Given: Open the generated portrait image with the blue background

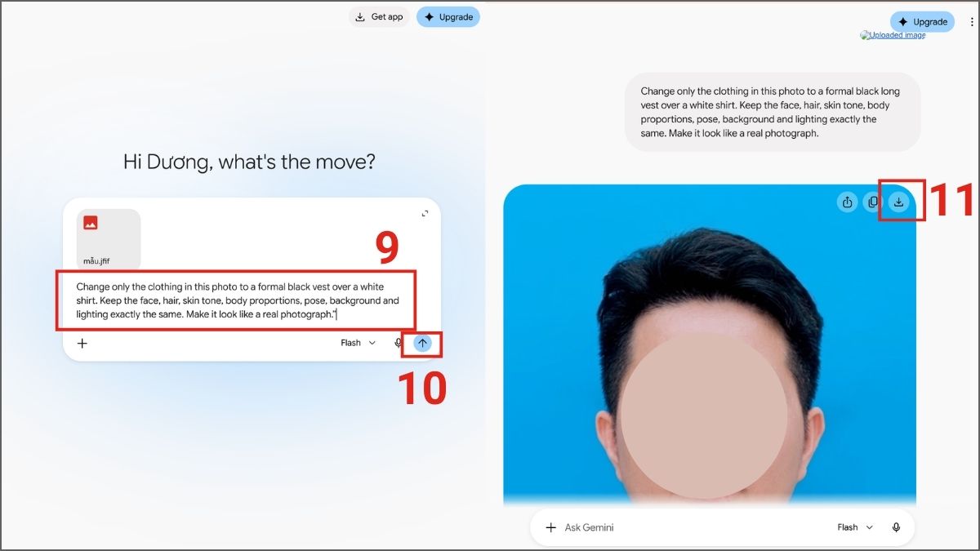Looking at the screenshot, I should [710, 344].
